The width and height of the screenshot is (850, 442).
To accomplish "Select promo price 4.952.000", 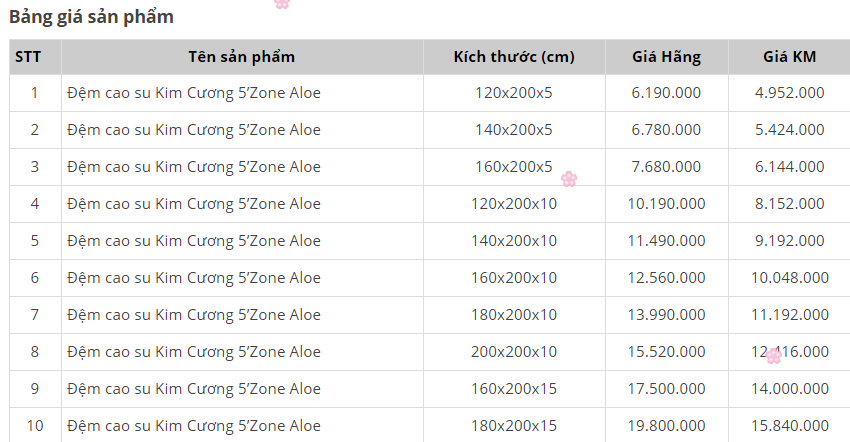I will pos(789,93).
